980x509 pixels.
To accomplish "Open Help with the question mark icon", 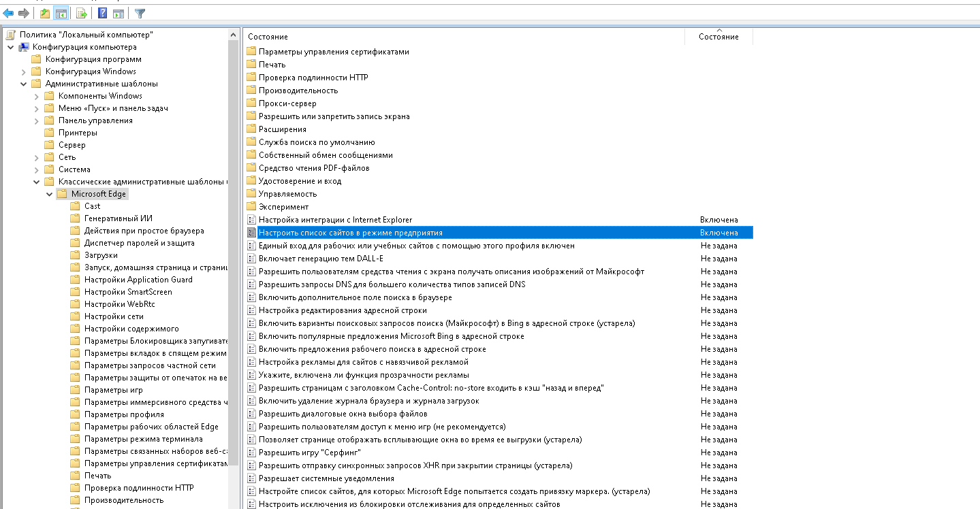I will point(102,13).
